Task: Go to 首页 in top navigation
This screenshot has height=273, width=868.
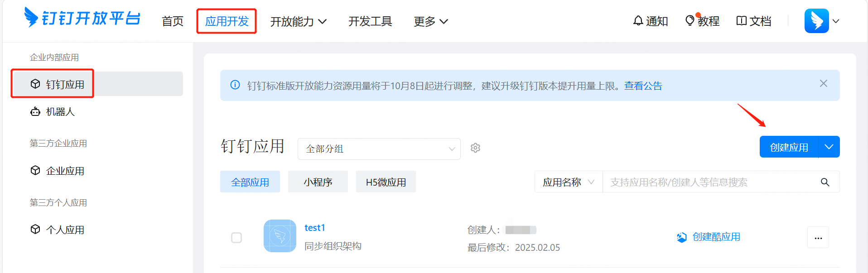Action: coord(173,21)
